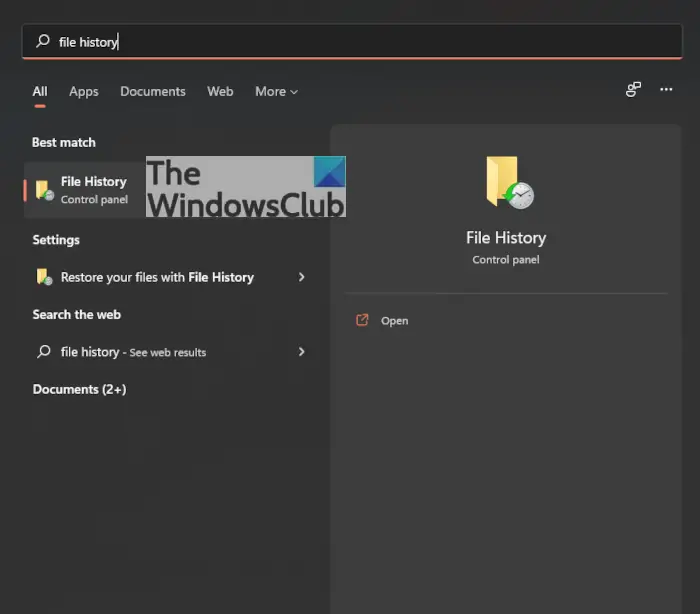Select the All tab
Image resolution: width=700 pixels, height=614 pixels.
click(40, 92)
